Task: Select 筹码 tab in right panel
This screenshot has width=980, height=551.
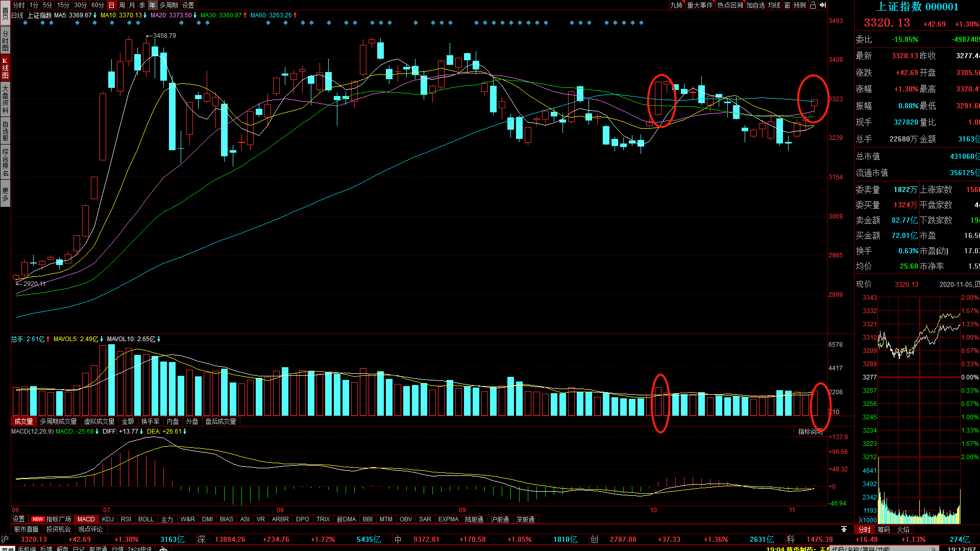Action: 884,530
